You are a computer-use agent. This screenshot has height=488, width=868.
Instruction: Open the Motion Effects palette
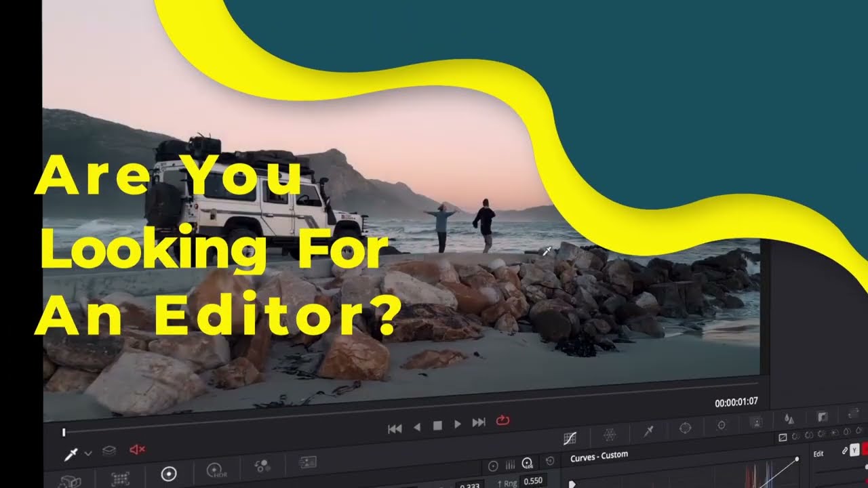click(307, 462)
